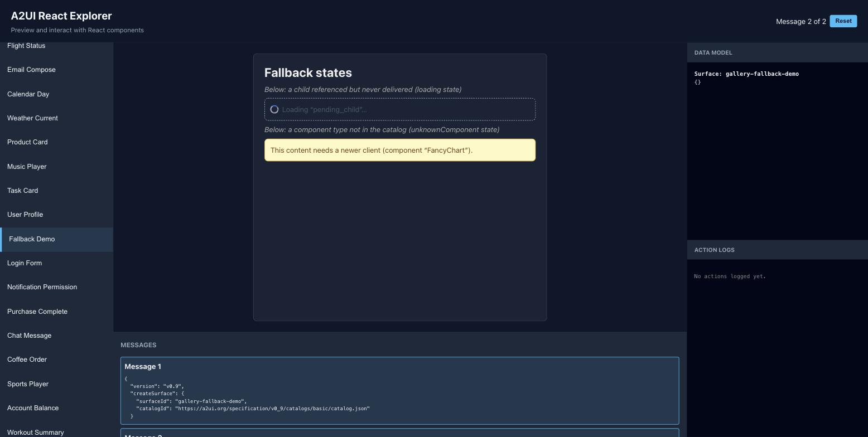This screenshot has height=437, width=868.
Task: Click the loading spinner icon
Action: coord(274,109)
